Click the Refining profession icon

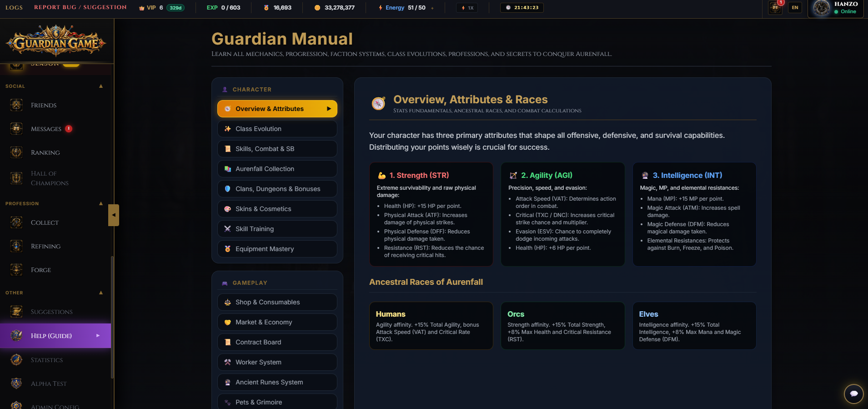click(x=16, y=246)
